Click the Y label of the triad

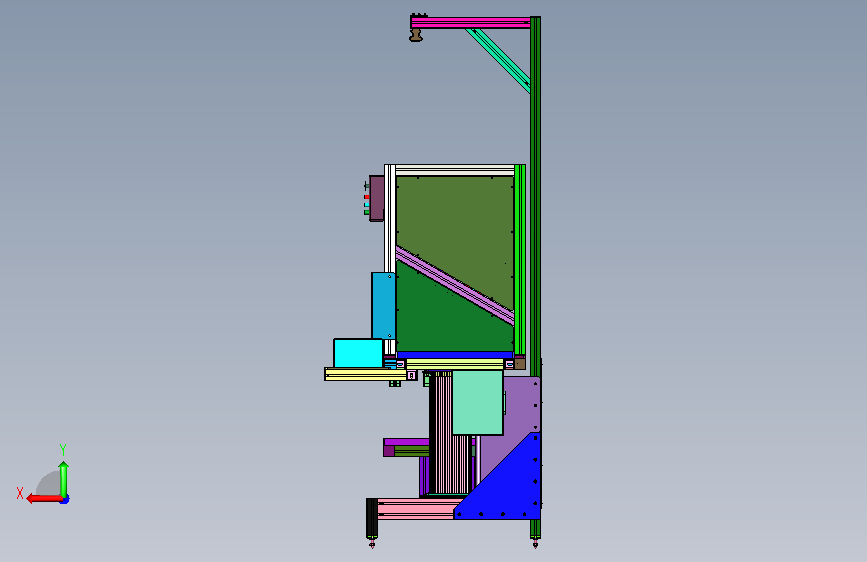[x=63, y=450]
